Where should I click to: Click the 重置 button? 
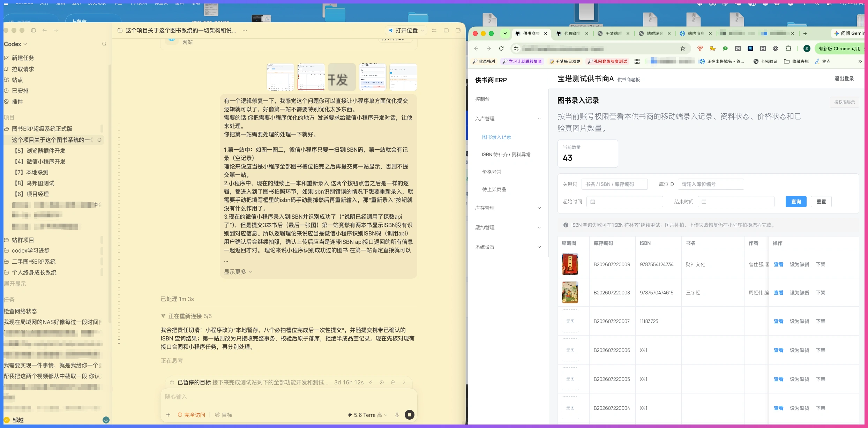(x=821, y=202)
